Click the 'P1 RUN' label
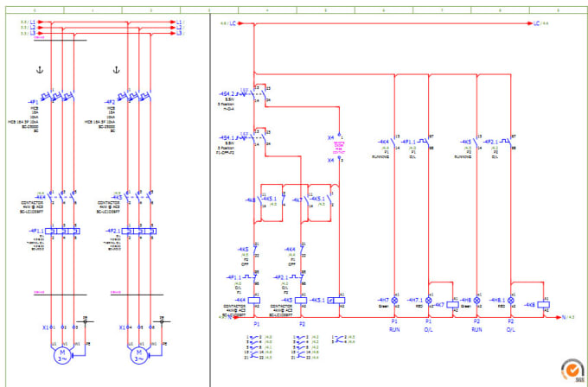The image size is (588, 387). (x=394, y=326)
